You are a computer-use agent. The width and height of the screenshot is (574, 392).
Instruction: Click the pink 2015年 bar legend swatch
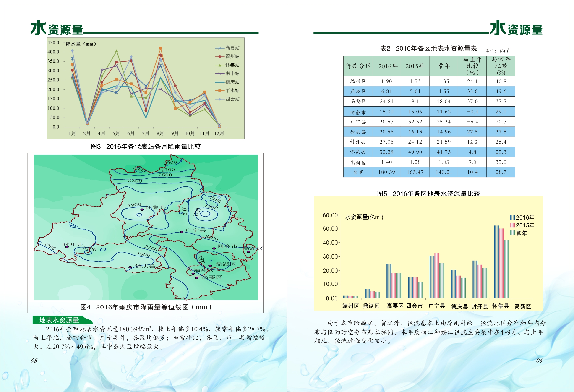pyautogui.click(x=512, y=225)
